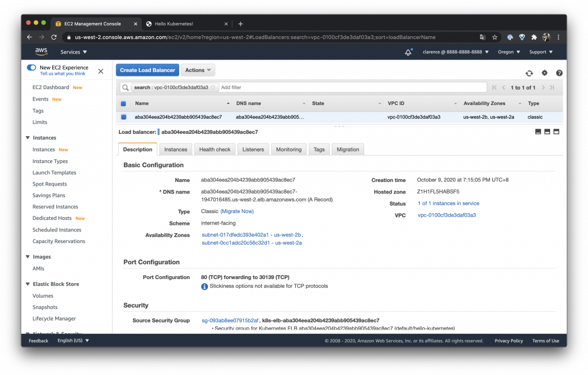Open the Oregon region dropdown
Image resolution: width=588 pixels, height=375 pixels.
(x=509, y=52)
